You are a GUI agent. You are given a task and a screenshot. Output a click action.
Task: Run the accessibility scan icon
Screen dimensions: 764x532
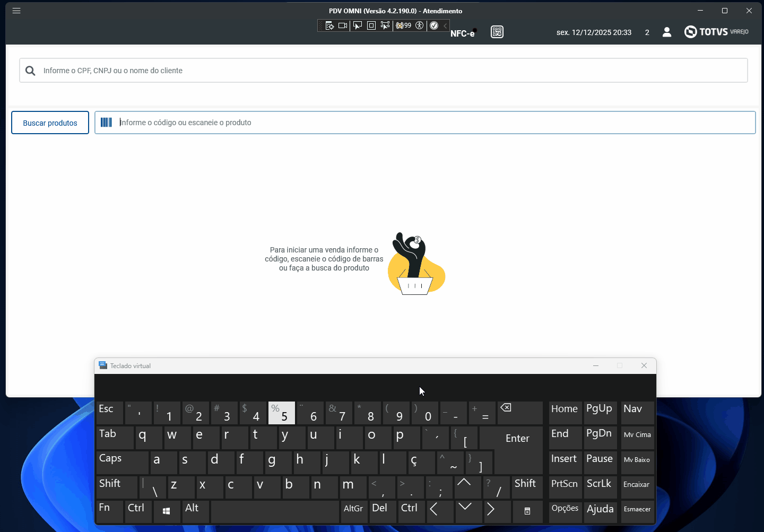(x=420, y=25)
